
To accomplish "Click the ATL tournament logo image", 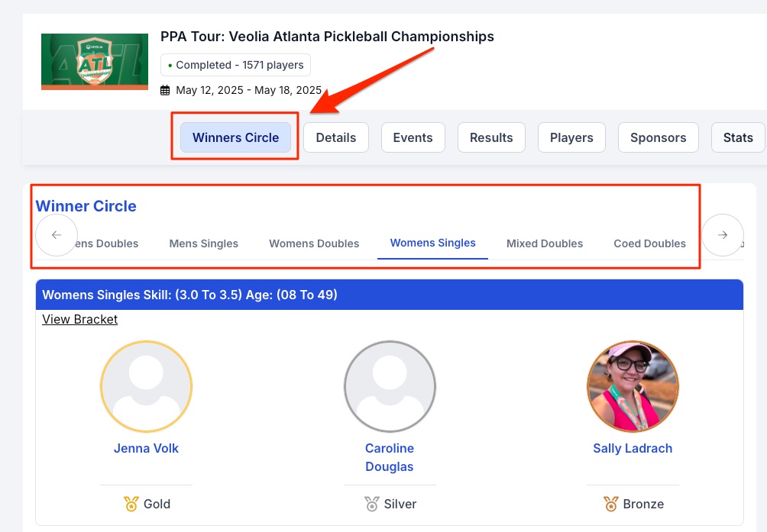I will (95, 62).
